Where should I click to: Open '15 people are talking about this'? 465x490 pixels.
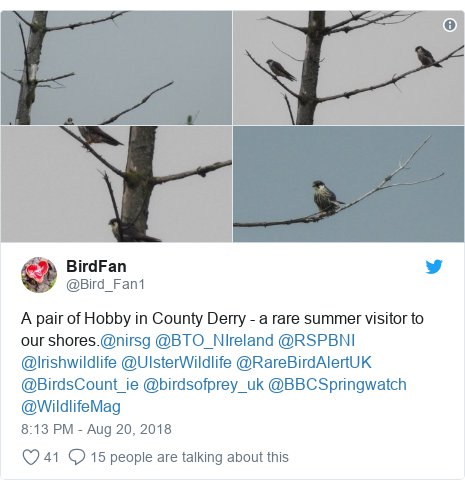pos(189,457)
